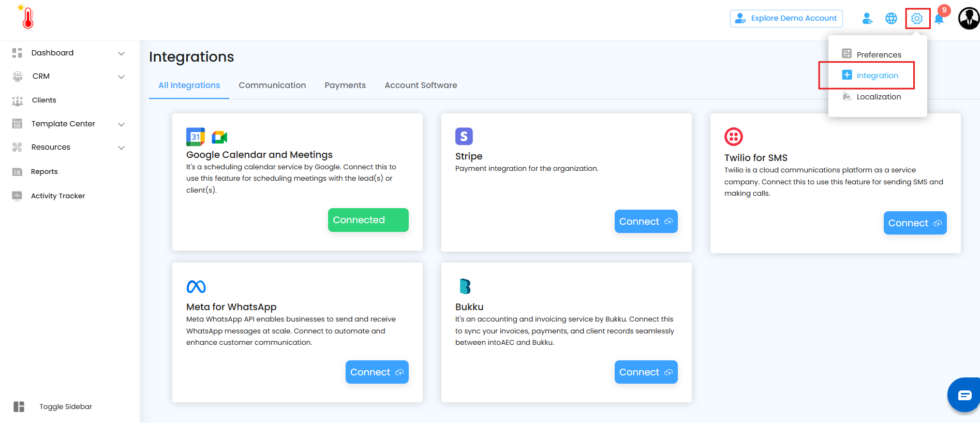Click the add user icon

point(867,19)
